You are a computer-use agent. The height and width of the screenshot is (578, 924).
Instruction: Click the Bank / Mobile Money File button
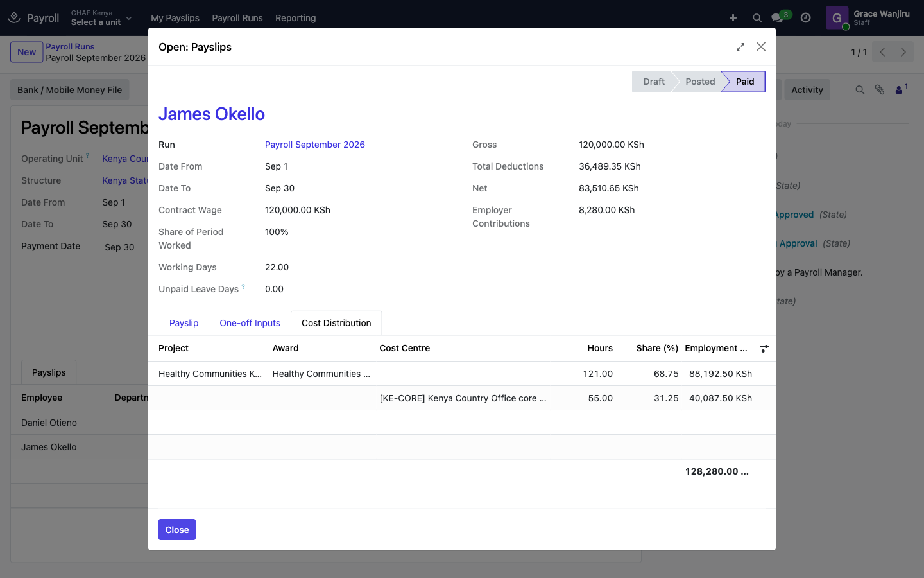(x=70, y=90)
